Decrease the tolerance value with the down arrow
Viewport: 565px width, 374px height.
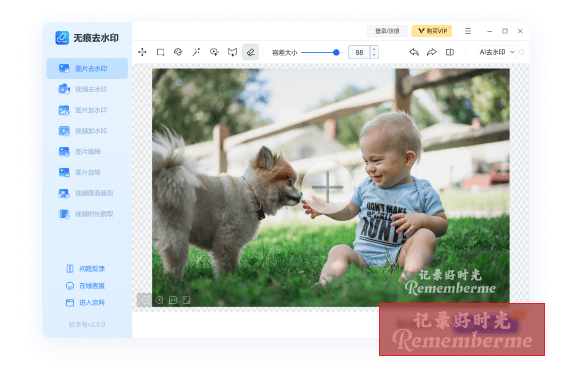pyautogui.click(x=374, y=55)
